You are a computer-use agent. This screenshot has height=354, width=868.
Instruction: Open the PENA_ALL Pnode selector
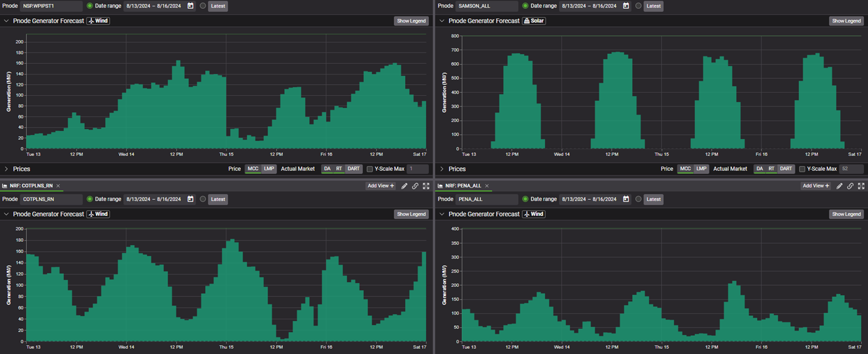coord(487,199)
